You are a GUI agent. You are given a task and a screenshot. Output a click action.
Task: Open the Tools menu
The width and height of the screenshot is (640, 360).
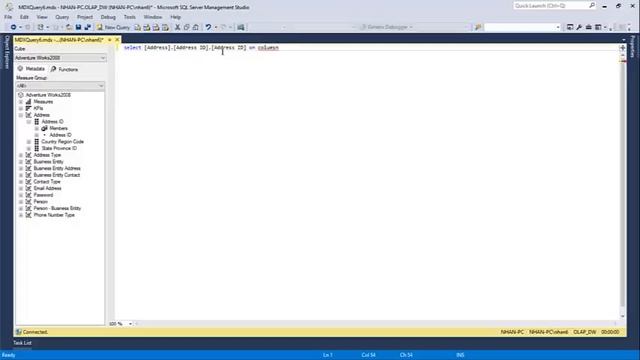click(129, 17)
